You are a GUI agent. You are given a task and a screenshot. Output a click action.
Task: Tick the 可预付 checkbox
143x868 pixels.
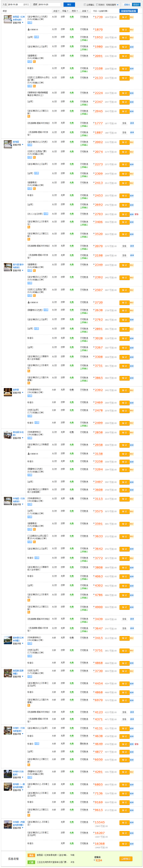coord(97,5)
